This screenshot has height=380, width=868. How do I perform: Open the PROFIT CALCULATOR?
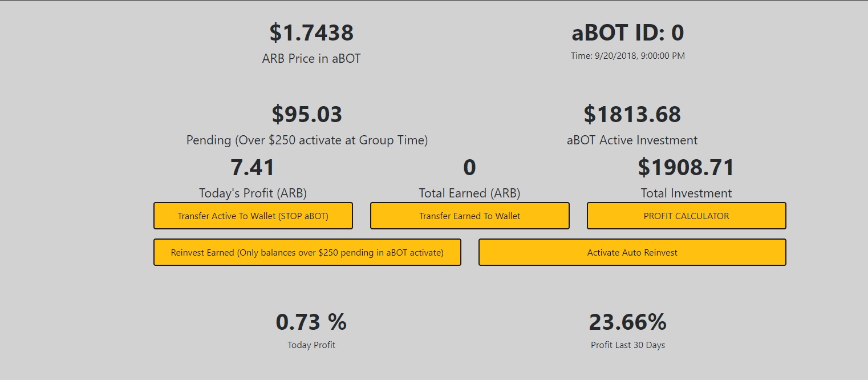point(686,216)
